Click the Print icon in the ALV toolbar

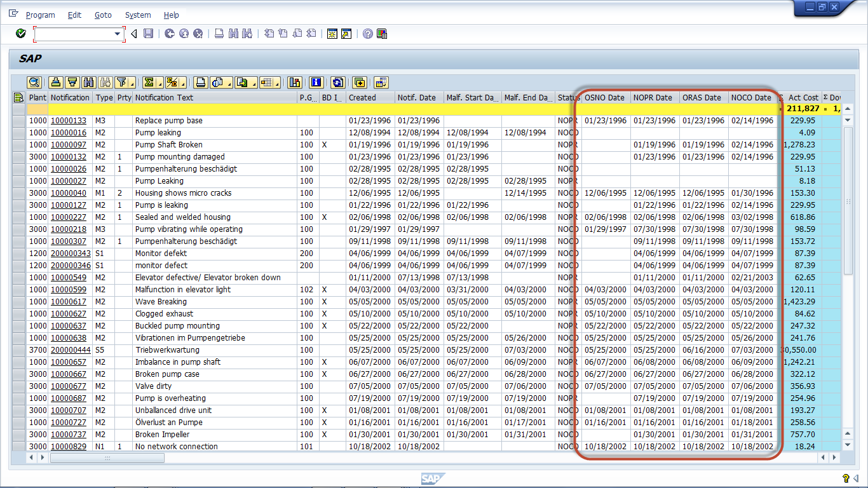point(201,83)
